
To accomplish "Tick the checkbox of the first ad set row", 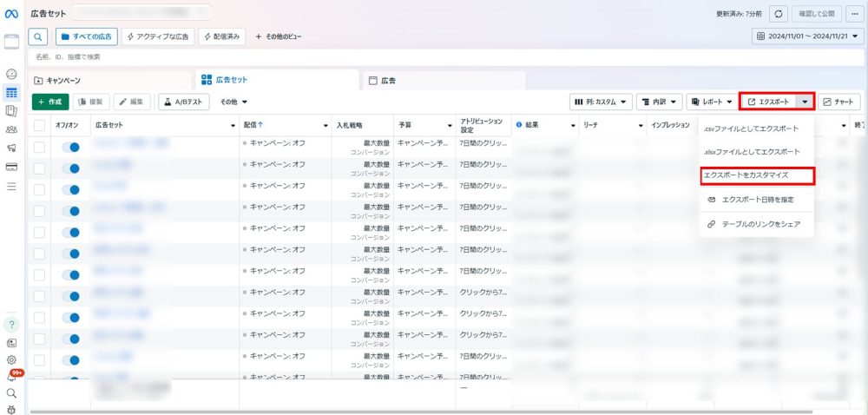I will [x=39, y=148].
